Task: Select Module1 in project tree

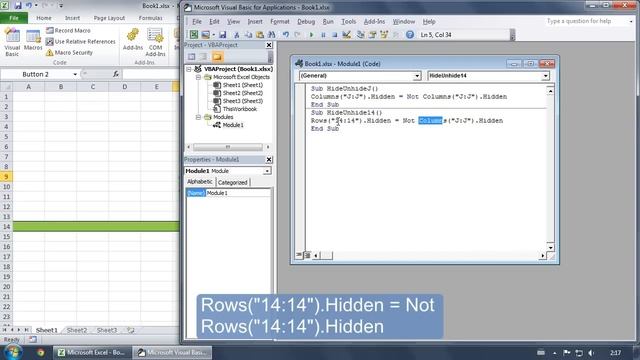Action: click(233, 125)
